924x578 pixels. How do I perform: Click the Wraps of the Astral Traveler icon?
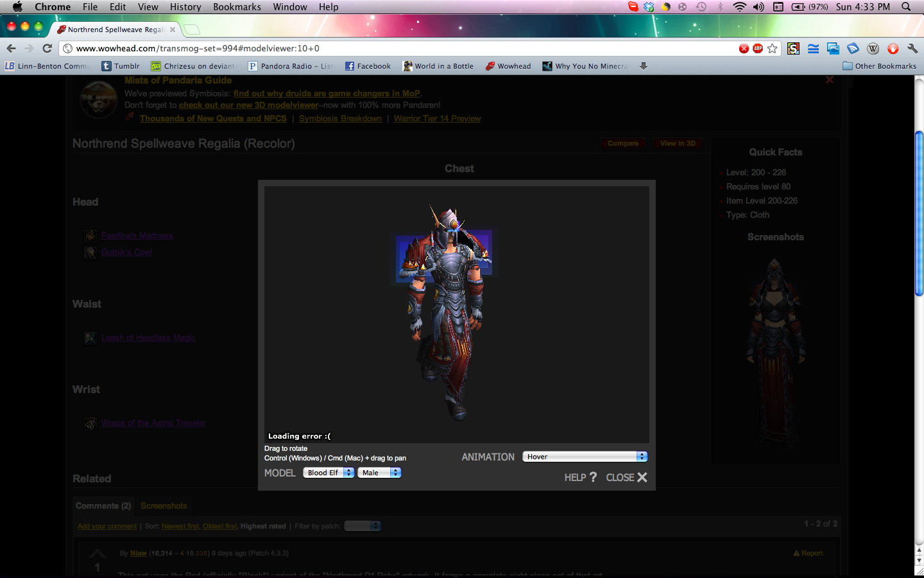pos(90,423)
